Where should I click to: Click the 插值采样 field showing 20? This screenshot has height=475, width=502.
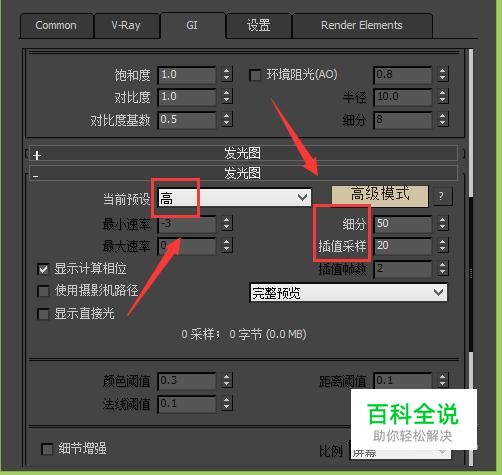click(403, 246)
